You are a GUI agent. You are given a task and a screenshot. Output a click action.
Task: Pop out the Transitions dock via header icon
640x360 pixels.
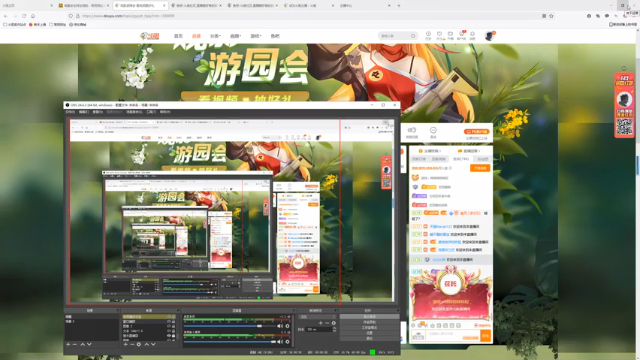[336, 311]
